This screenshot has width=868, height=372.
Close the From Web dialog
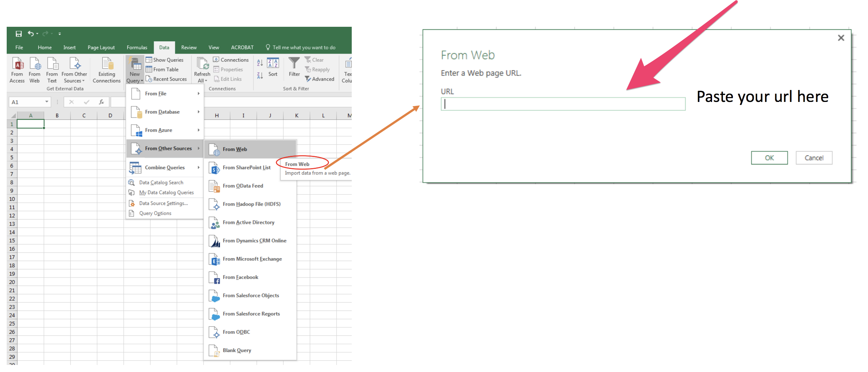point(841,38)
